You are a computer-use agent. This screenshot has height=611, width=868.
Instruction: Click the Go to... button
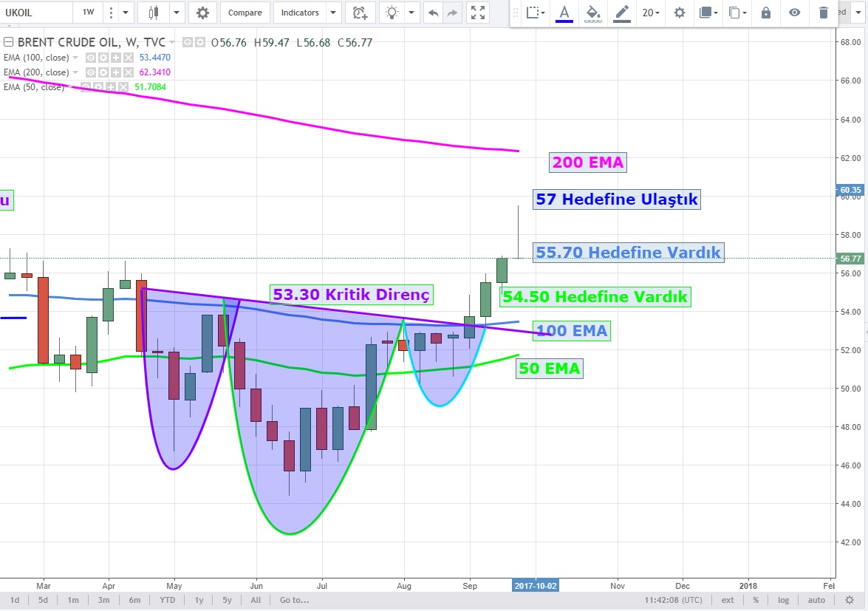click(294, 600)
